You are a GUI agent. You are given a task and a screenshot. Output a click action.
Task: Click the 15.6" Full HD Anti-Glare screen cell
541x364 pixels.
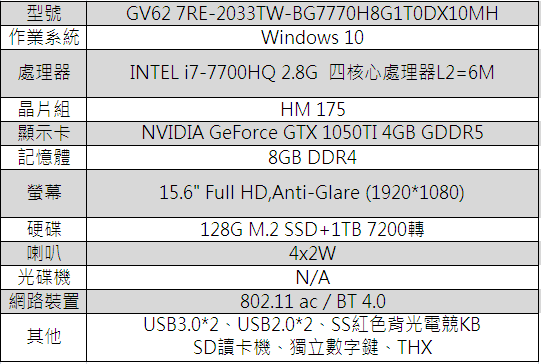[312, 193]
